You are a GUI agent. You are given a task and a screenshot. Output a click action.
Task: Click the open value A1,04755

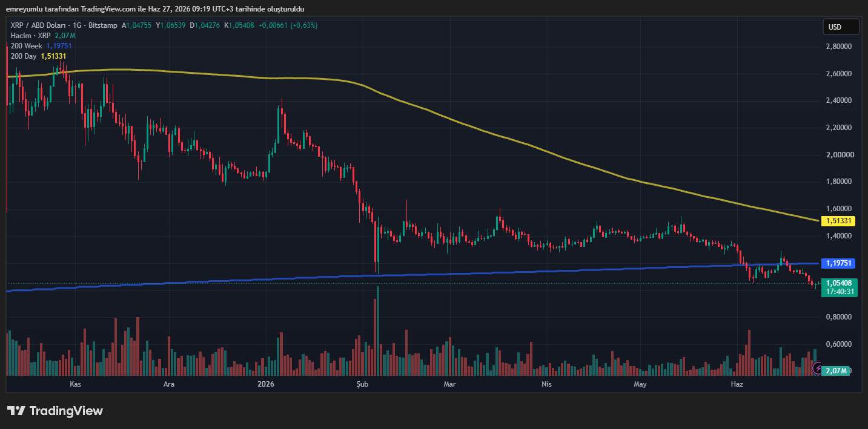click(x=137, y=25)
